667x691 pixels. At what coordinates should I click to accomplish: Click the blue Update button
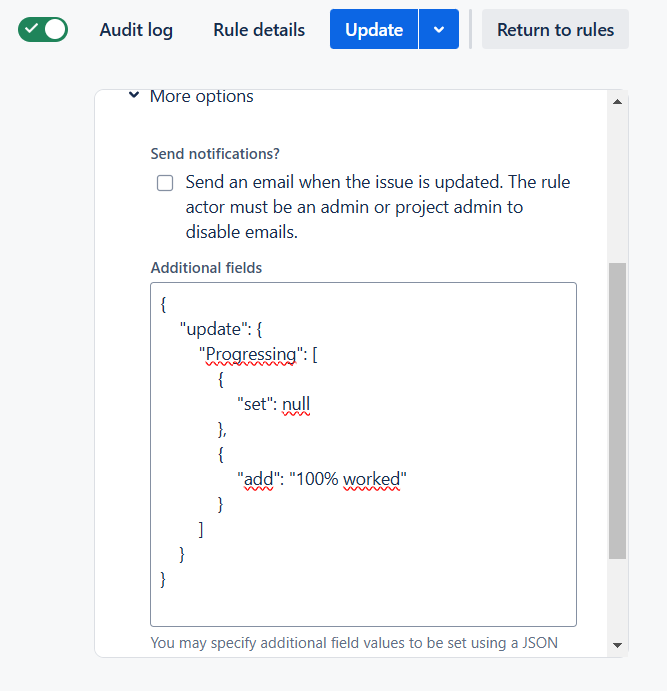[373, 30]
